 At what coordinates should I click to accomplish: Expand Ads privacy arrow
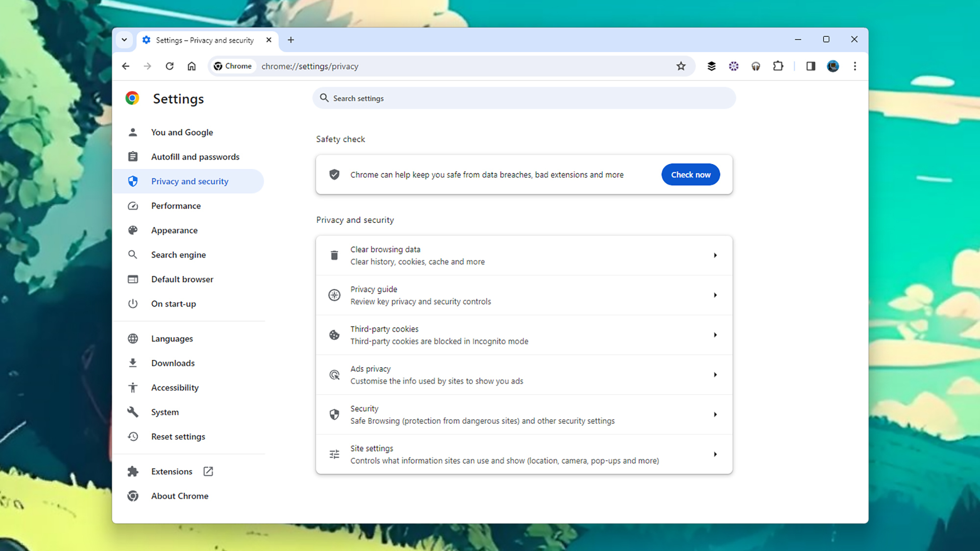pyautogui.click(x=715, y=375)
